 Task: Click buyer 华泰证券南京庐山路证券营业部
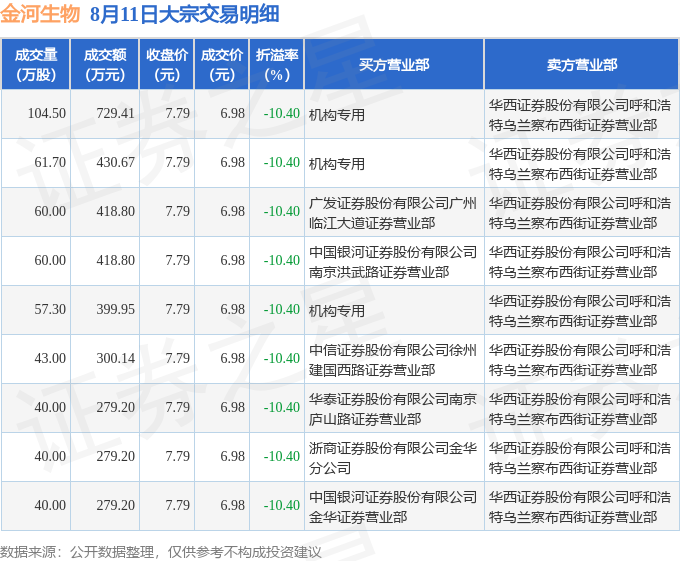tap(392, 409)
